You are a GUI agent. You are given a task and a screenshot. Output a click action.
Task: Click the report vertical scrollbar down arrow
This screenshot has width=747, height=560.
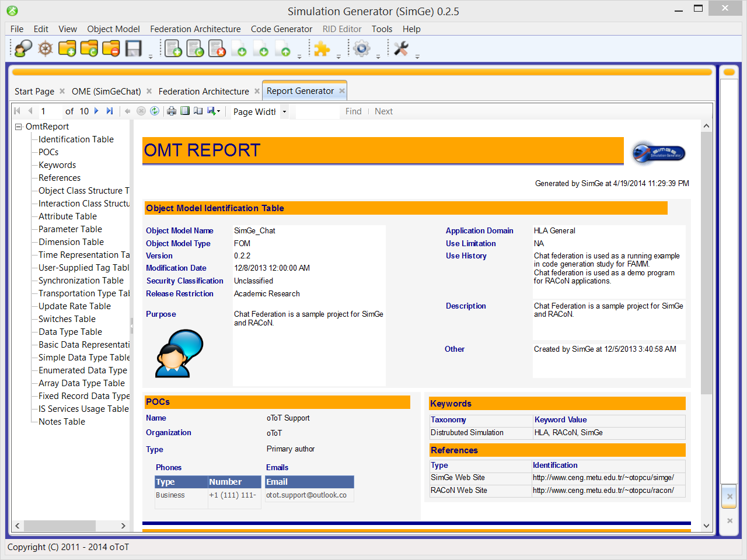point(706,526)
